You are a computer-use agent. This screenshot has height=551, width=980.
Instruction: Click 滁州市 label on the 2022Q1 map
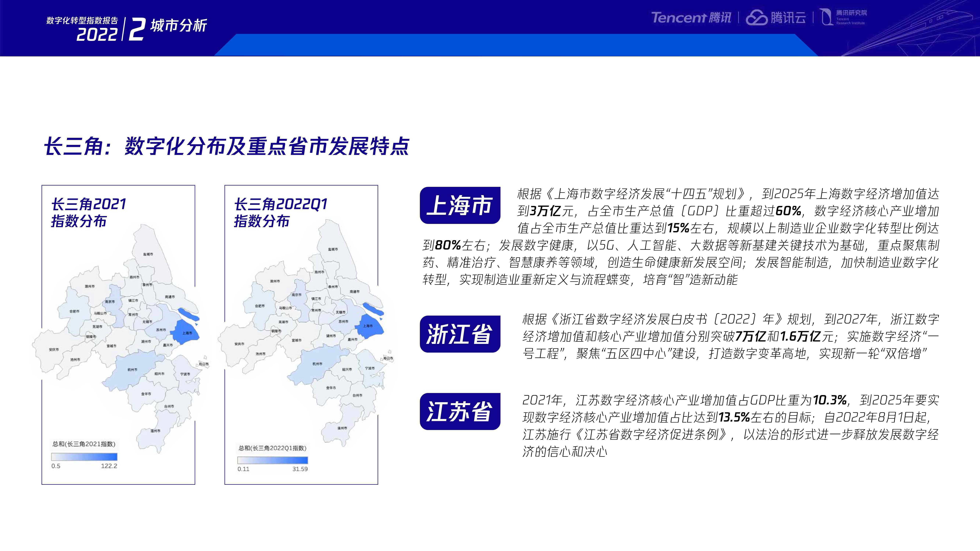[275, 281]
